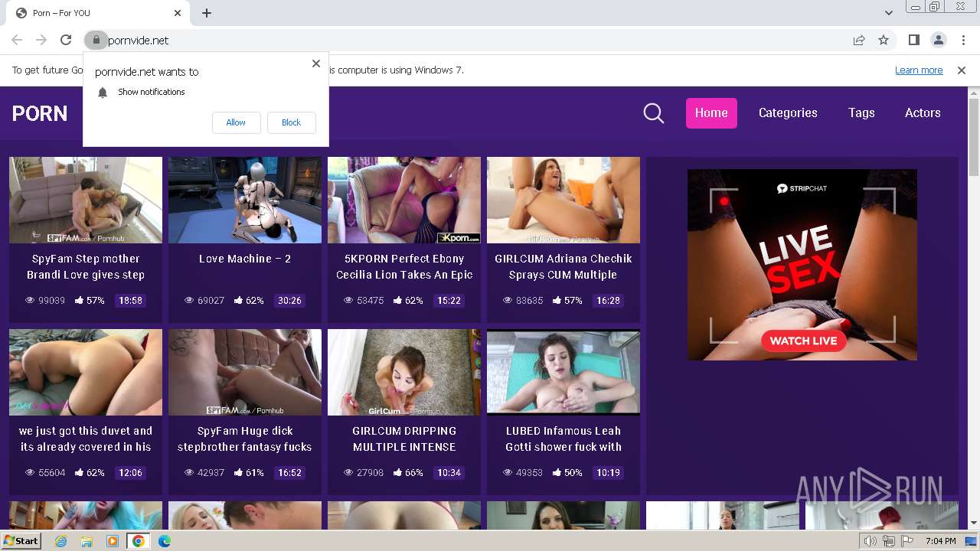The image size is (980, 551).
Task: Open media player taskbar icon
Action: (113, 541)
